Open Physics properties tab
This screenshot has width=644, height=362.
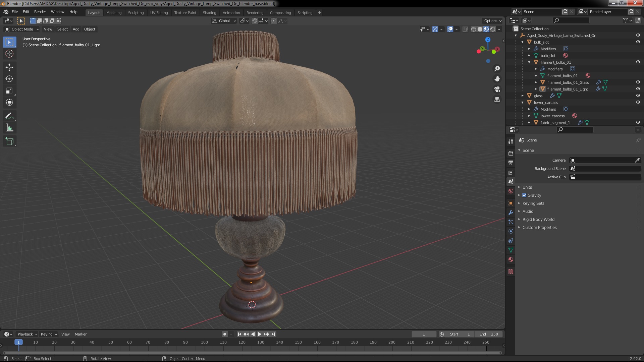point(511,231)
